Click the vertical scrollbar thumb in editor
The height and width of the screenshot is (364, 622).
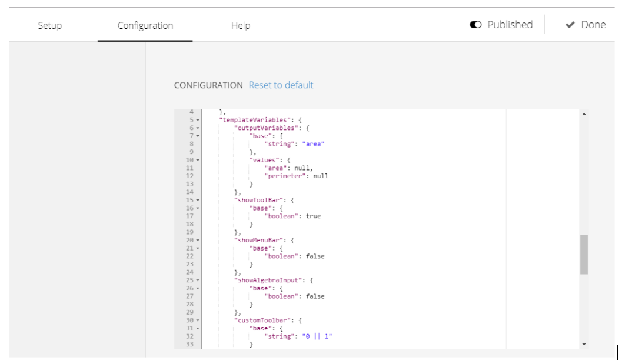point(584,255)
